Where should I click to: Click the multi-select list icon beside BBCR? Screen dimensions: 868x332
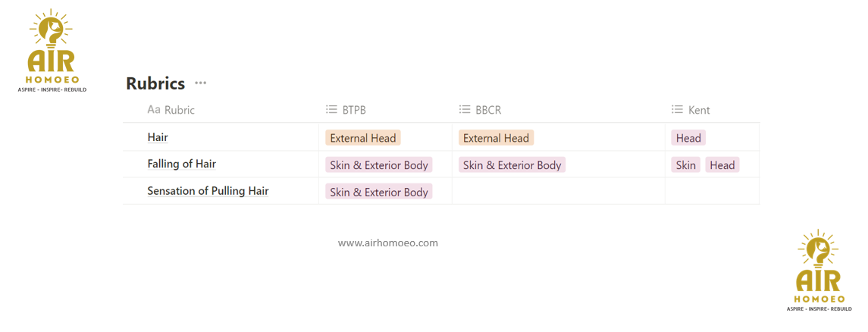pos(465,110)
